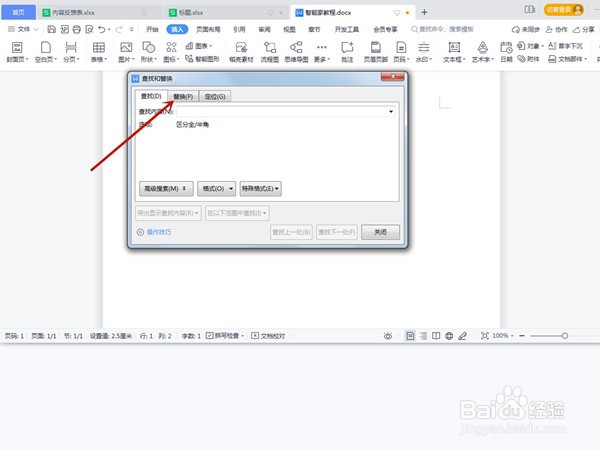
Task: Click the 协作 collaborate button
Action: point(557,29)
